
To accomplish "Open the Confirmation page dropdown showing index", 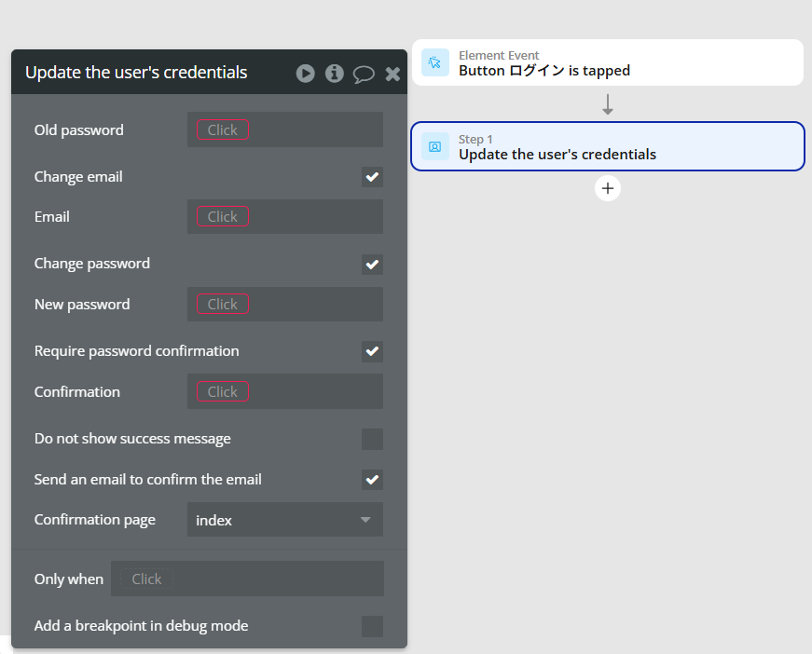I will point(285,520).
